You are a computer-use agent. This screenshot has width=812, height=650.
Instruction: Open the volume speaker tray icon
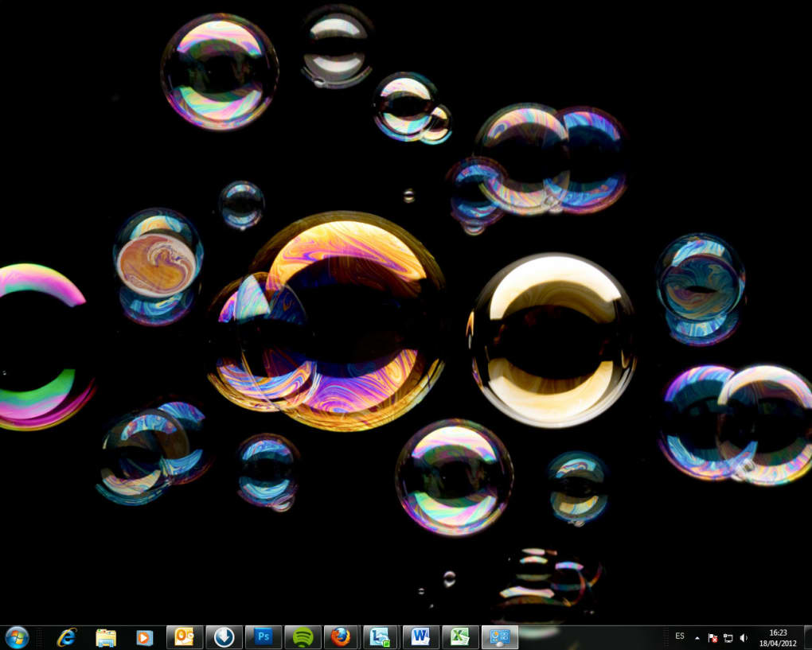pos(744,638)
